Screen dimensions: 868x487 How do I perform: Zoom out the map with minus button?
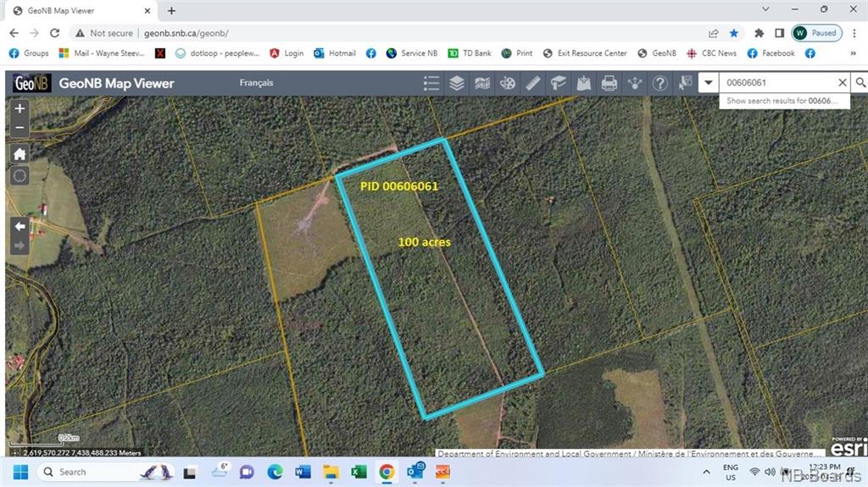(x=20, y=127)
